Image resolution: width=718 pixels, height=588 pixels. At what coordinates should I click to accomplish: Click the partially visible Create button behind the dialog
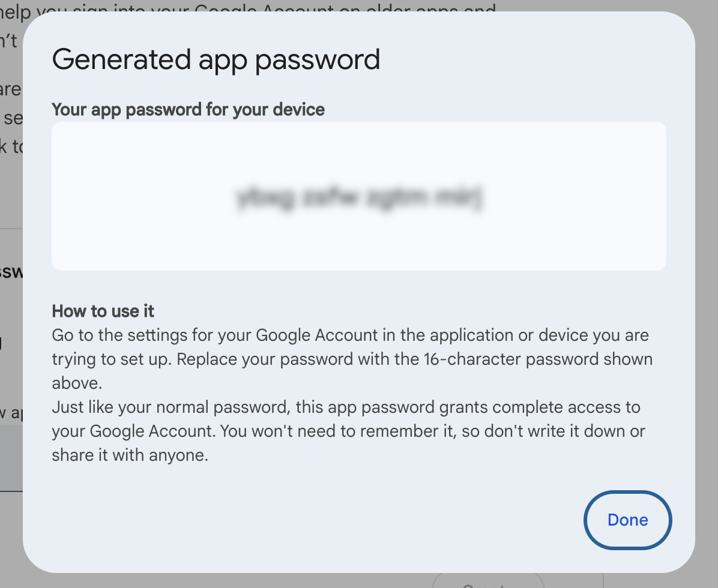tap(487, 583)
